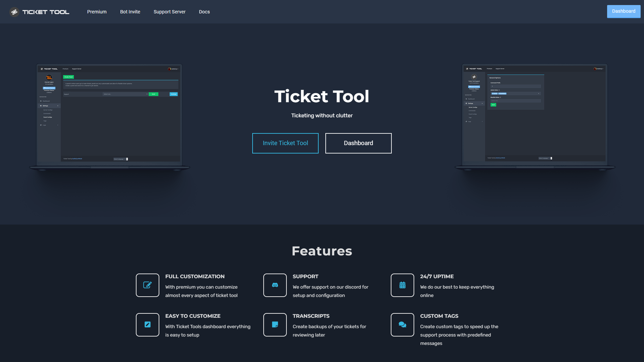Click the Transcripts document icon
This screenshot has height=362, width=644.
click(275, 324)
